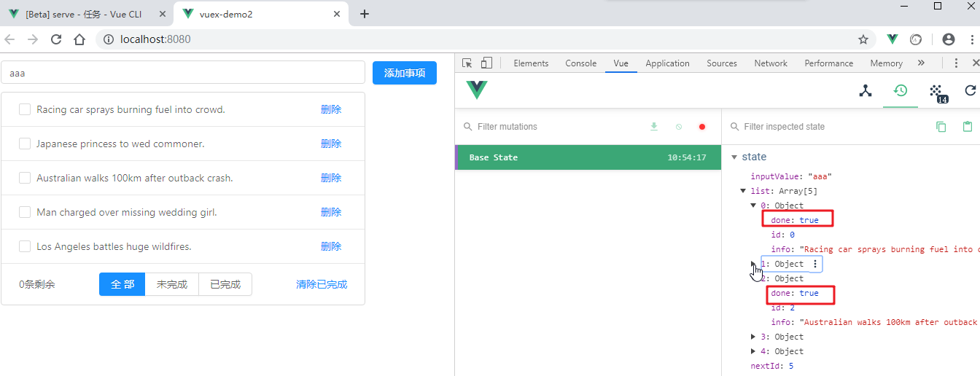Click the blue 添加事项 button

click(404, 73)
